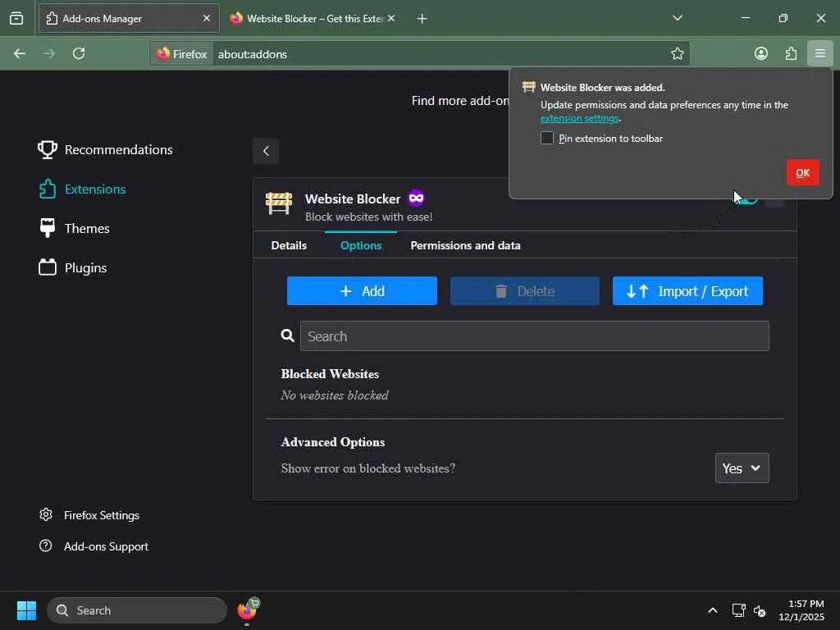This screenshot has height=630, width=840.
Task: Click the private browsing mask badge
Action: tap(416, 199)
